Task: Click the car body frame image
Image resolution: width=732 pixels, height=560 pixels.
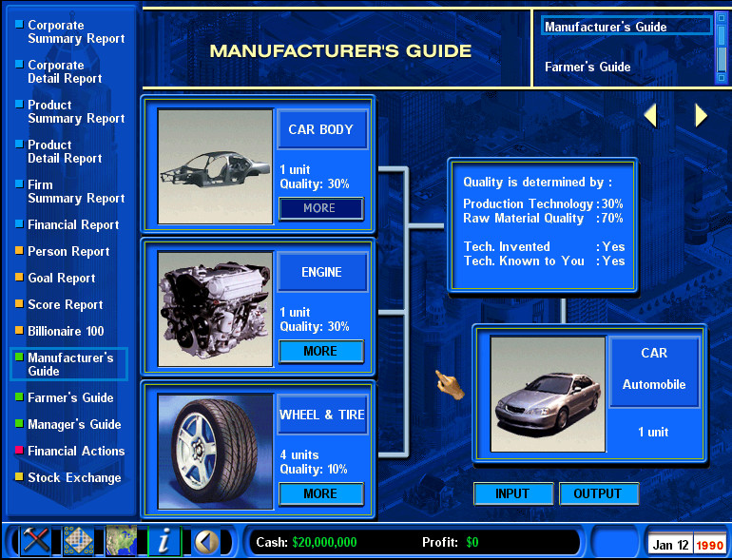Action: tap(215, 166)
